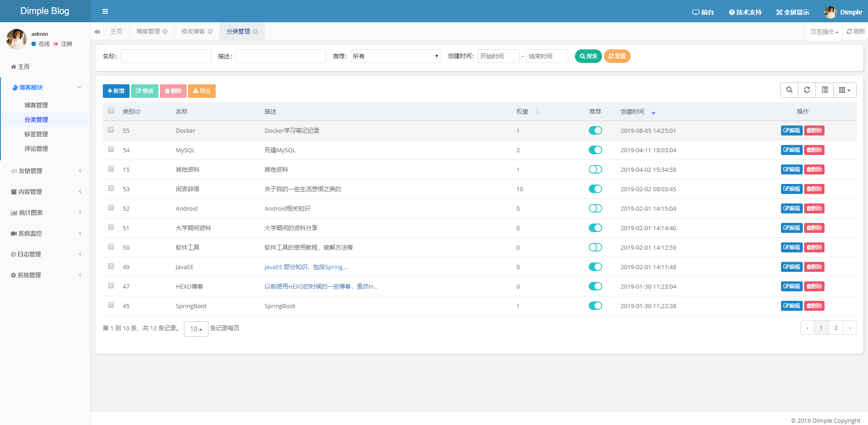Click the table search magnifier icon
868x425 pixels.
pos(789,90)
